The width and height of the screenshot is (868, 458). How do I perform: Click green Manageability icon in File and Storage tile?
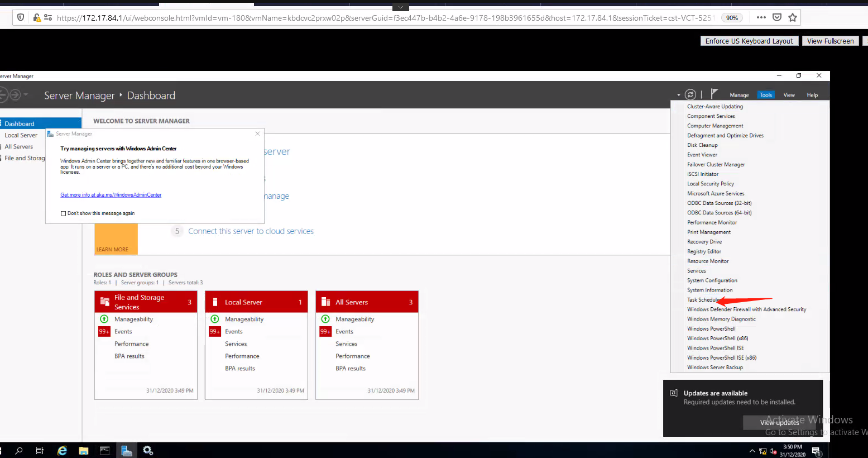(104, 319)
